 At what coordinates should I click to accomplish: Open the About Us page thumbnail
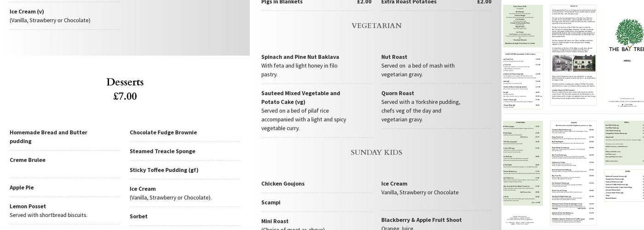tap(573, 55)
